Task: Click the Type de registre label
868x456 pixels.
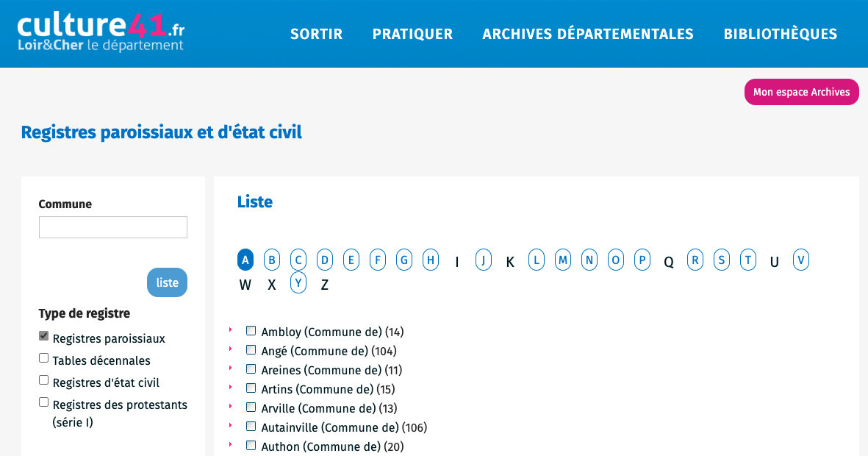Action: 84,313
